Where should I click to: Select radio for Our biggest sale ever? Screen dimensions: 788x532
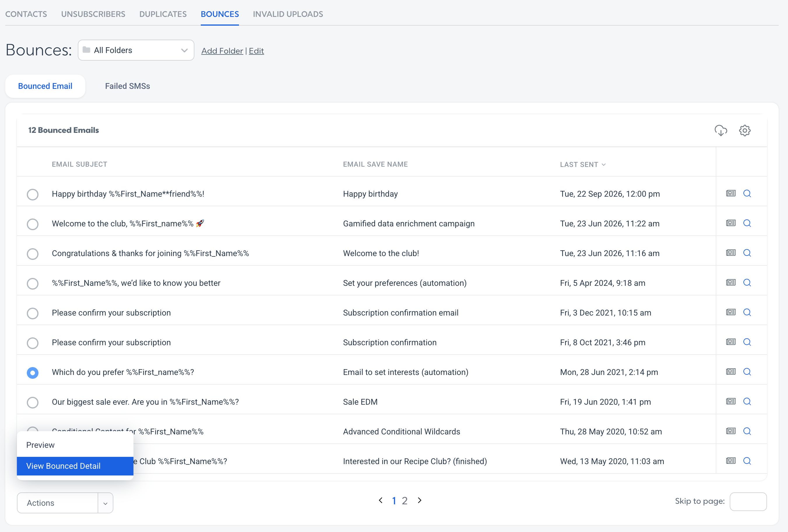(x=33, y=402)
